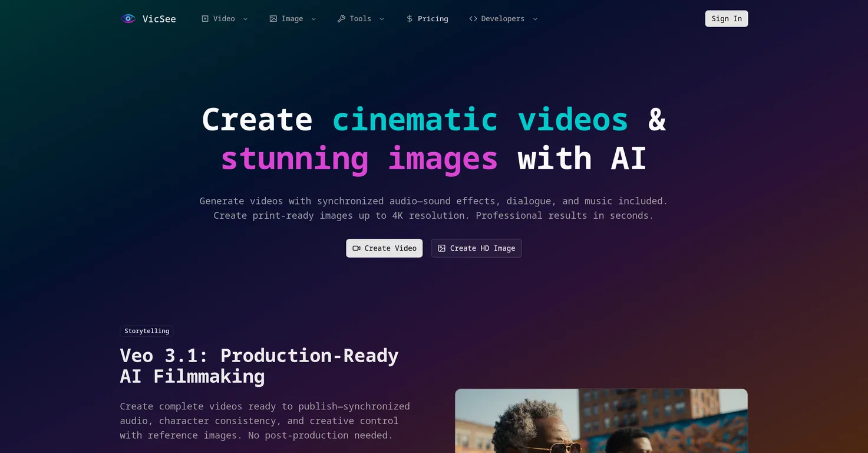The image size is (868, 453).
Task: Go to the Pricing page
Action: coord(433,19)
